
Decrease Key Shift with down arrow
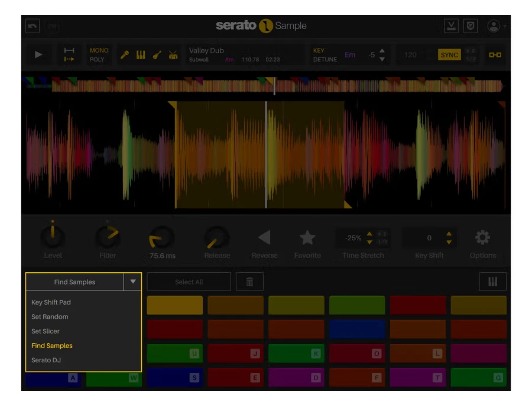[449, 242]
